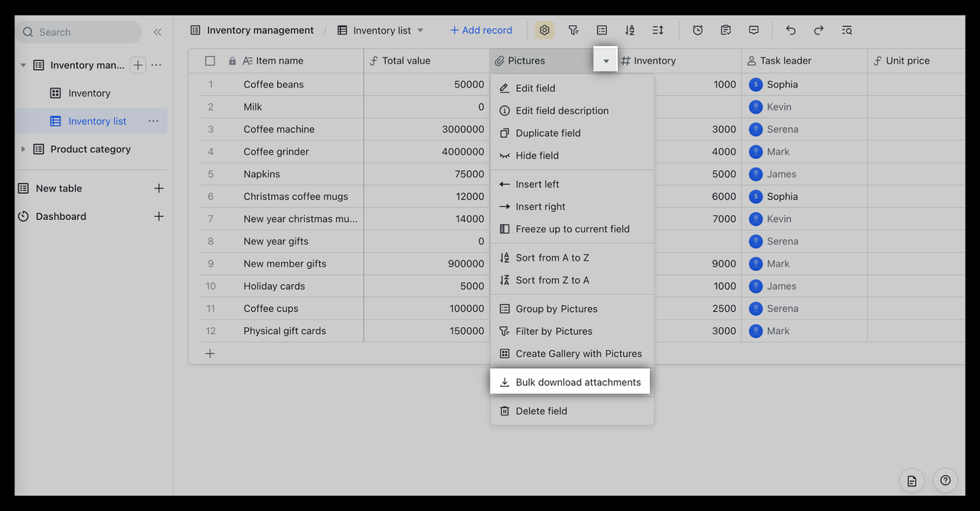Image resolution: width=980 pixels, height=511 pixels.
Task: Click the Add record button
Action: pyautogui.click(x=481, y=31)
